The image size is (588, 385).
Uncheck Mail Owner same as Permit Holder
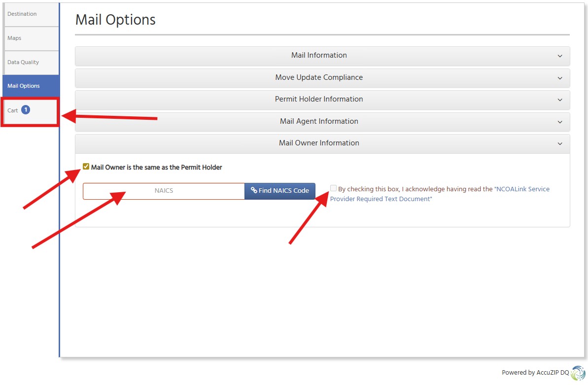pos(86,167)
